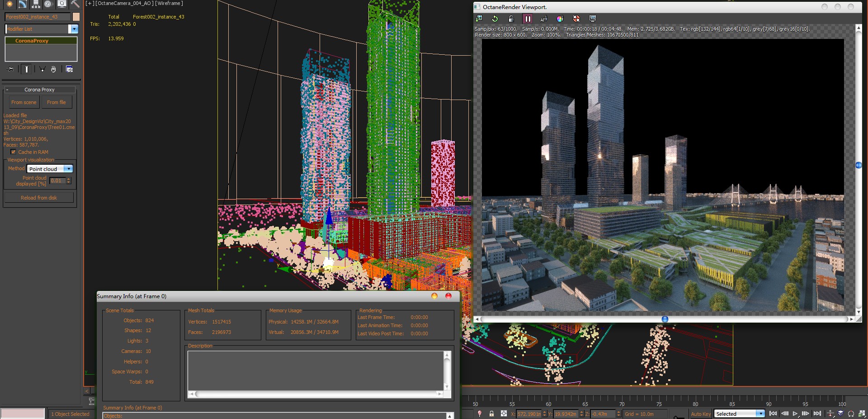
Task: Click the X coordinate spinner
Action: click(545, 414)
